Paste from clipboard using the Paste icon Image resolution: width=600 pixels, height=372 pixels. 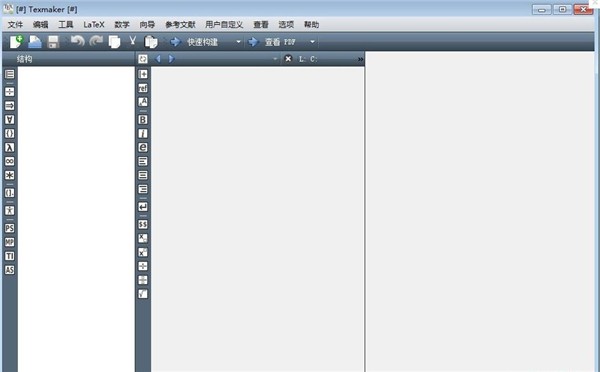click(x=151, y=41)
